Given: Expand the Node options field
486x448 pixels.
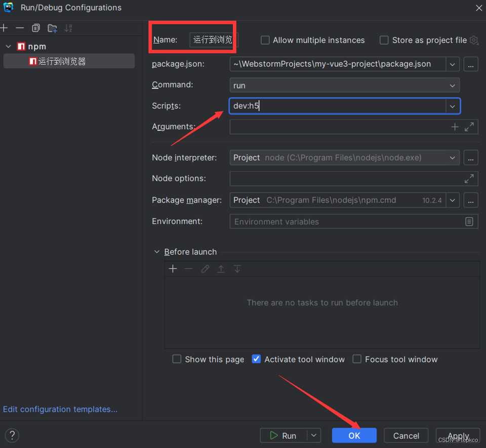Looking at the screenshot, I should point(469,179).
